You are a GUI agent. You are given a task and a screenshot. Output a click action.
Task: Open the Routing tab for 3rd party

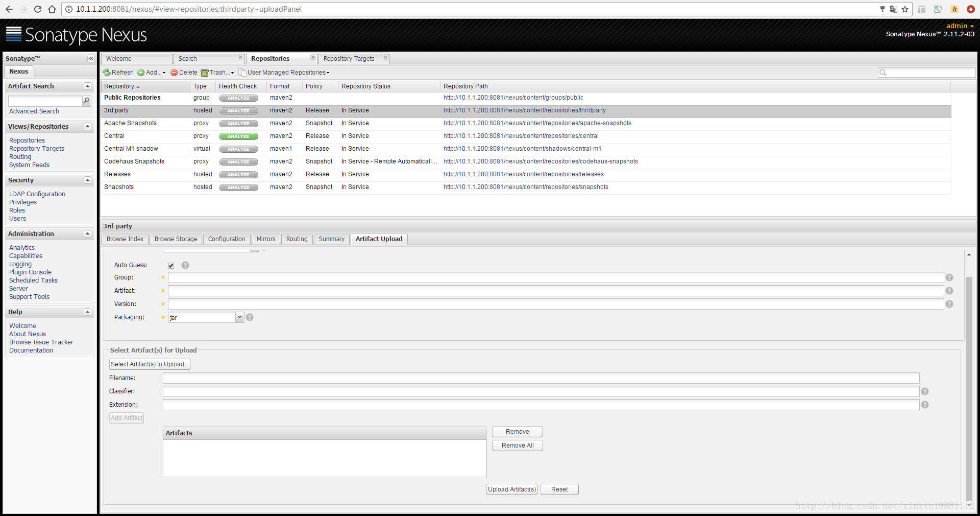tap(297, 239)
